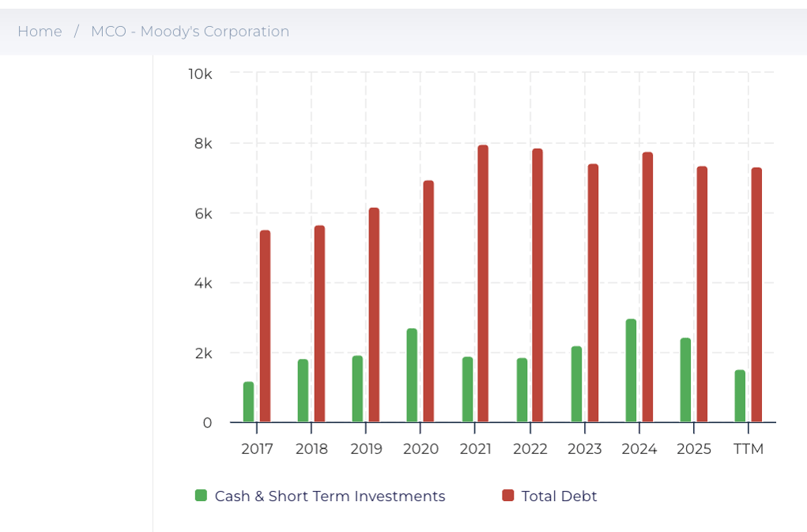Viewport: 807px width, 532px height.
Task: Toggle the Total Debt legend label
Action: pyautogui.click(x=559, y=496)
